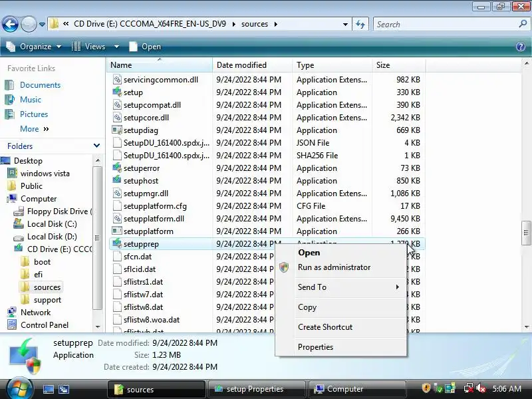
Task: Open the Organize menu
Action: tap(35, 47)
